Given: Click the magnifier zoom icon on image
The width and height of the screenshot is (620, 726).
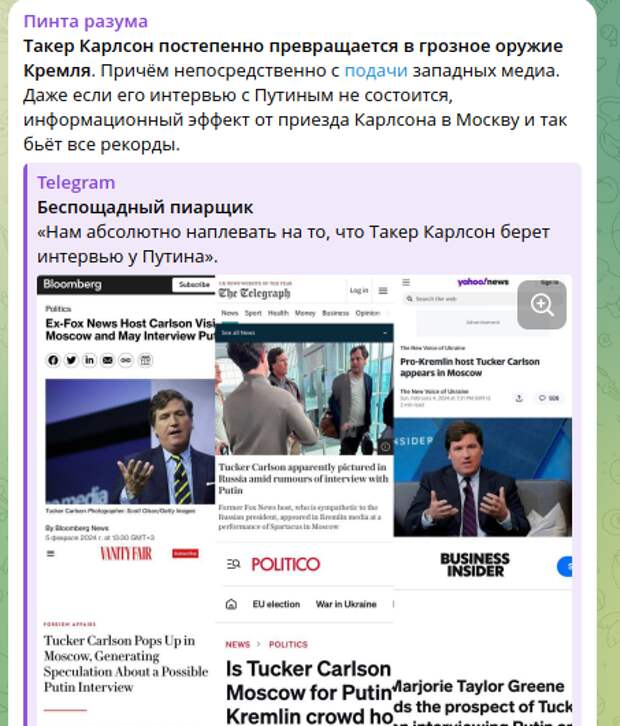Looking at the screenshot, I should [542, 305].
